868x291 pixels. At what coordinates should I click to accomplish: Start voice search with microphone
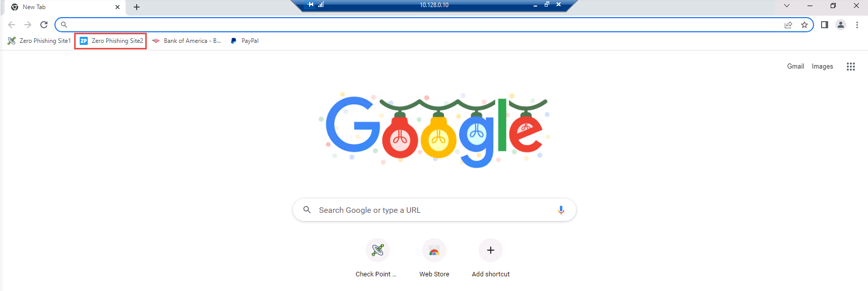pos(561,210)
